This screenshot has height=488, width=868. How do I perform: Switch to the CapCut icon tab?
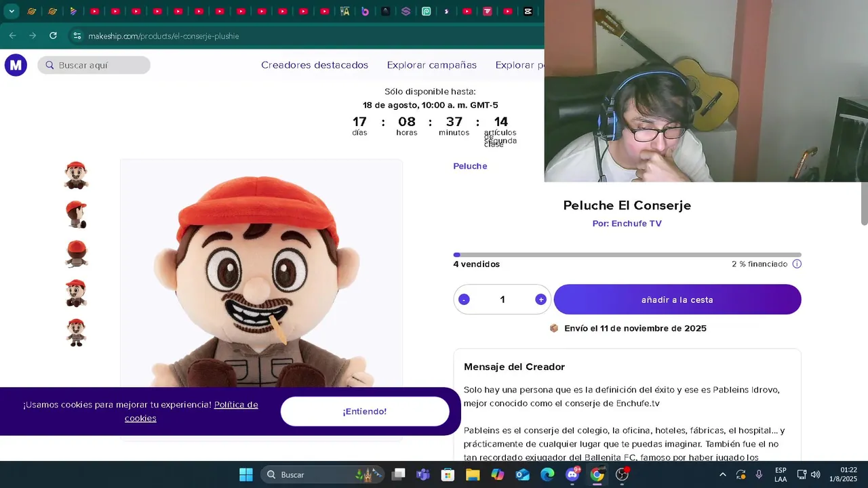(528, 11)
